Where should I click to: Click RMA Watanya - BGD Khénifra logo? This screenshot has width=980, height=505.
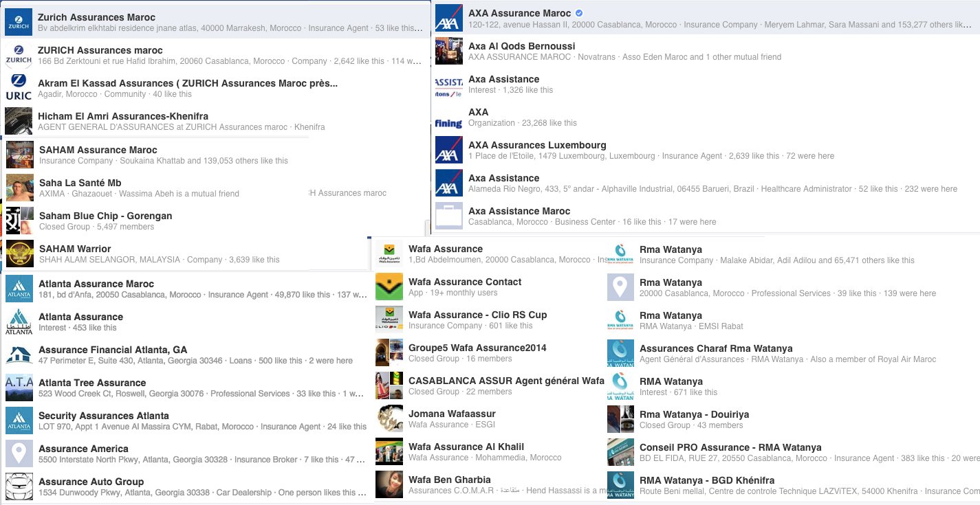coord(620,485)
